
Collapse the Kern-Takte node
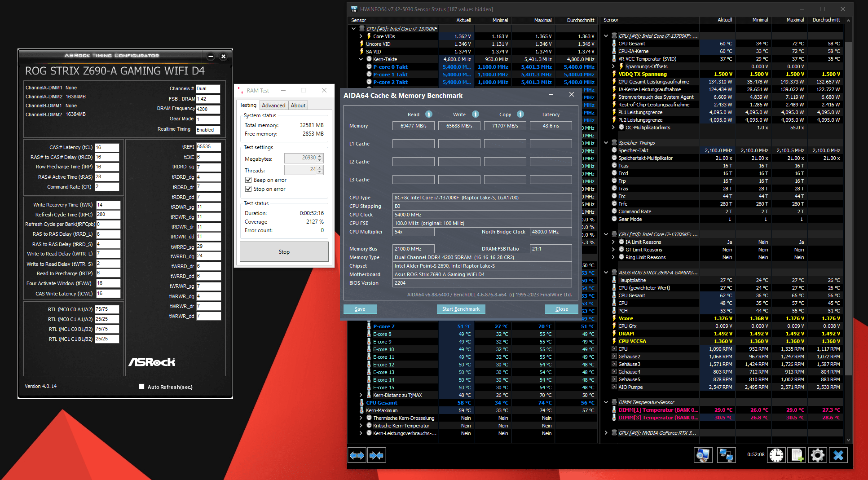pyautogui.click(x=361, y=59)
